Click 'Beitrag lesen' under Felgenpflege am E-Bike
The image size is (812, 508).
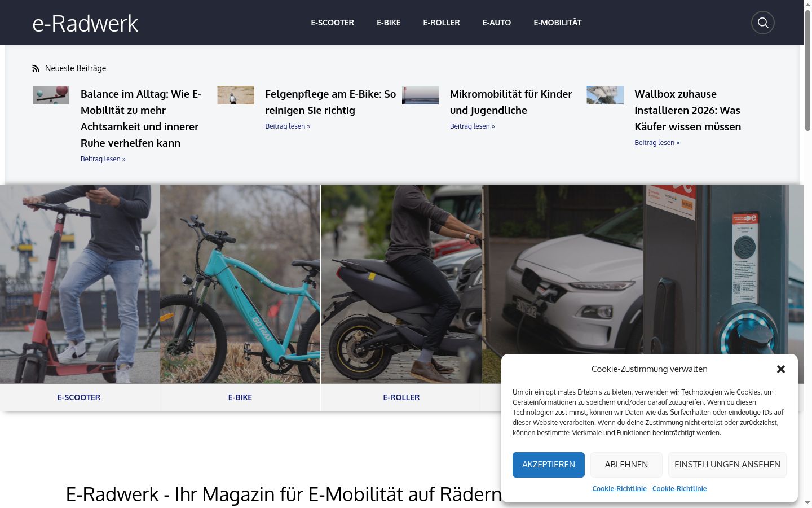pyautogui.click(x=288, y=126)
